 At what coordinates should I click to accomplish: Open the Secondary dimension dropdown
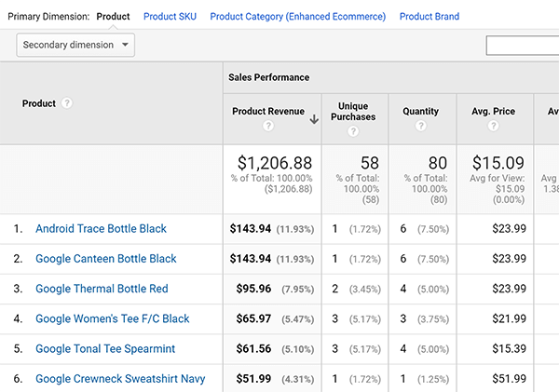(75, 45)
